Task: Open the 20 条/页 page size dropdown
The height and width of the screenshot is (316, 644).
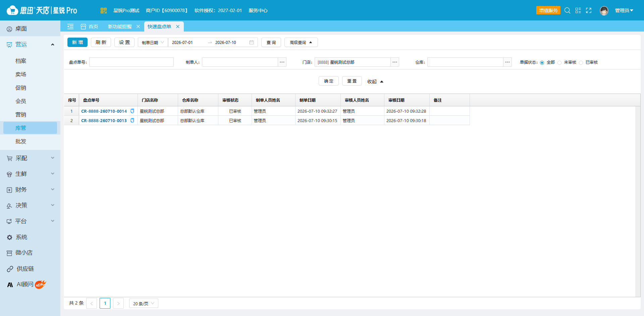Action: 144,303
